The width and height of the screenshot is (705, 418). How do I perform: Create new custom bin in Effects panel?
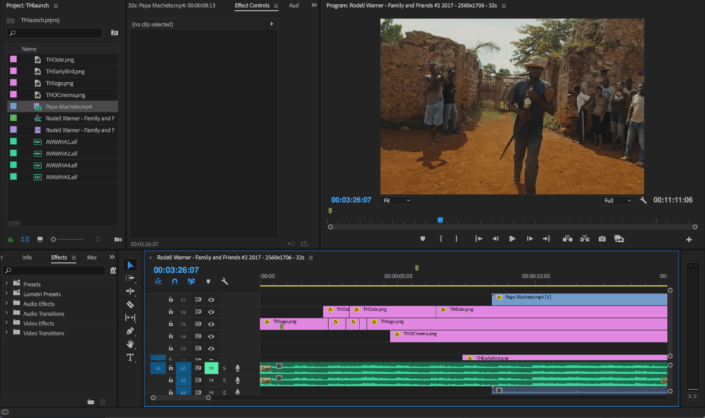(91, 402)
